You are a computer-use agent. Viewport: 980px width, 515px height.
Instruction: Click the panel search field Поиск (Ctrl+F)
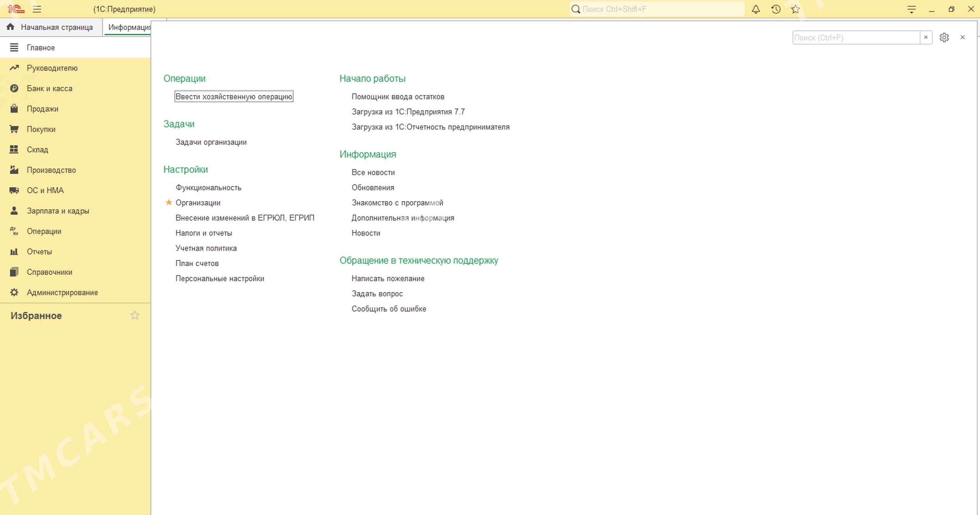pos(856,38)
